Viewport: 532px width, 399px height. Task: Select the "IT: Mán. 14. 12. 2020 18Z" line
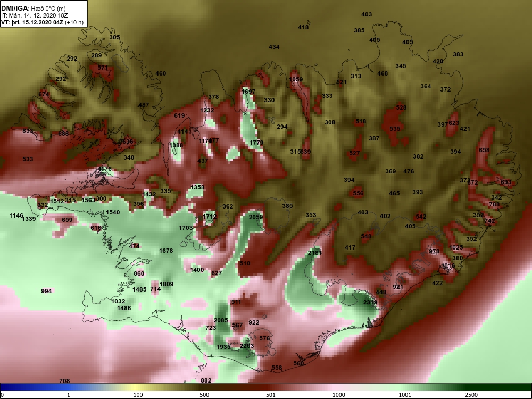(34, 15)
